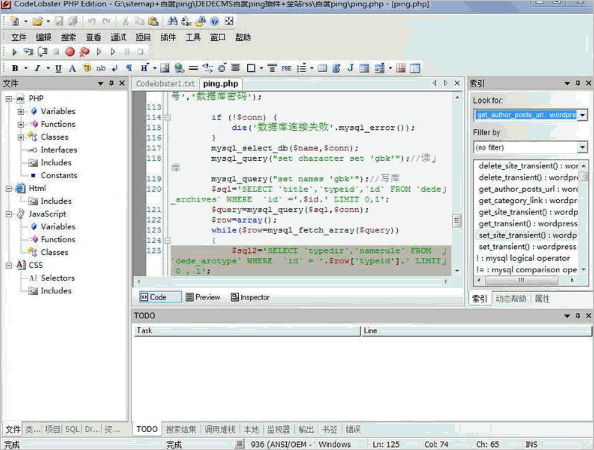The height and width of the screenshot is (450, 594).
Task: Click the red Toggle breakpoint circle
Action: pyautogui.click(x=70, y=52)
